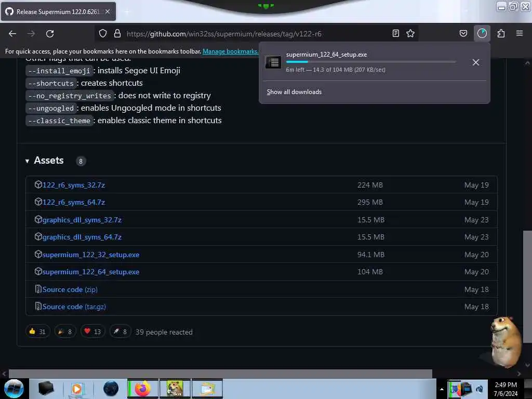This screenshot has height=399, width=532.
Task: Download supermium_122_32_setup.exe asset
Action: coord(91,255)
